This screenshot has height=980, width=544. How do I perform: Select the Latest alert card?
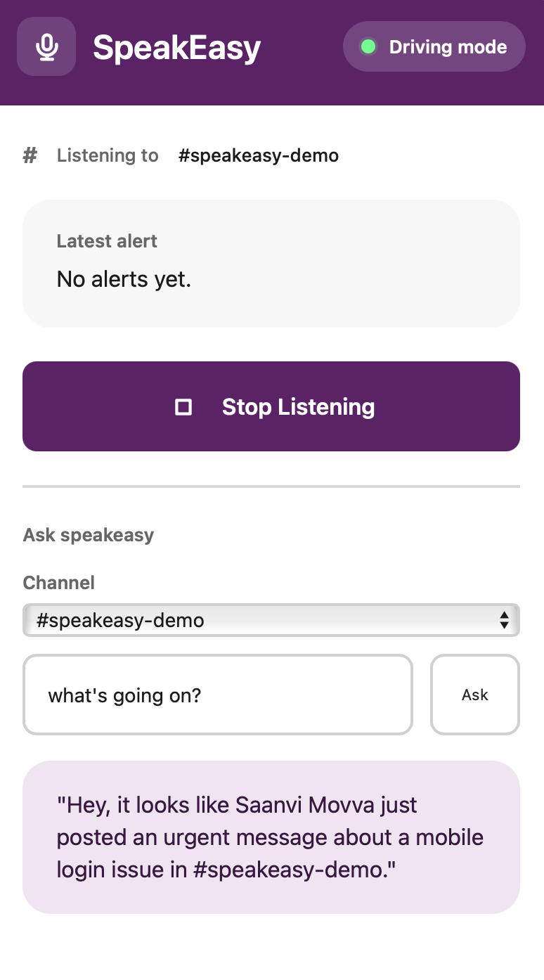(x=271, y=264)
